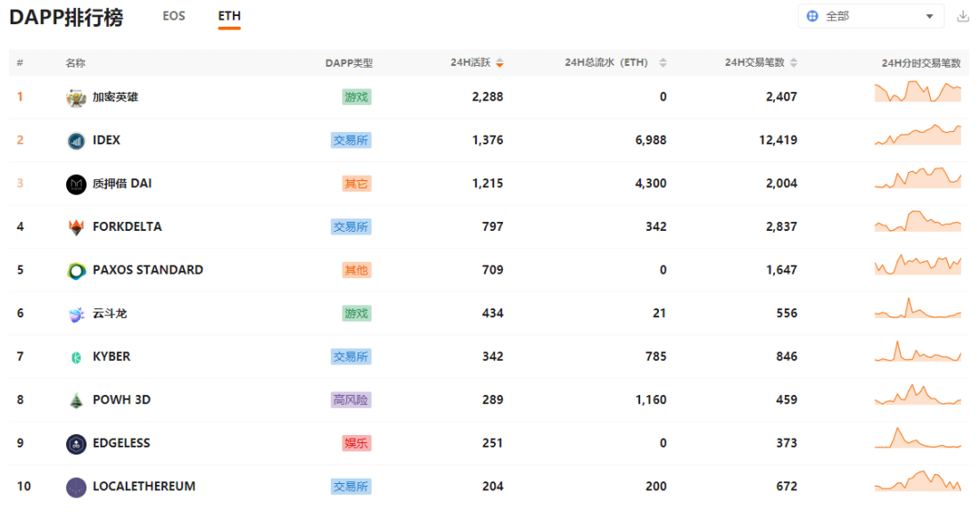Open the LOCALETHEREUM name link
The width and height of the screenshot is (980, 517).
144,486
